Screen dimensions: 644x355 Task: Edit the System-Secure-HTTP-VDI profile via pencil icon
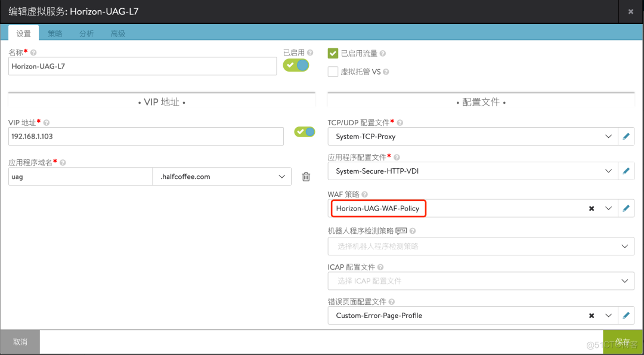626,171
